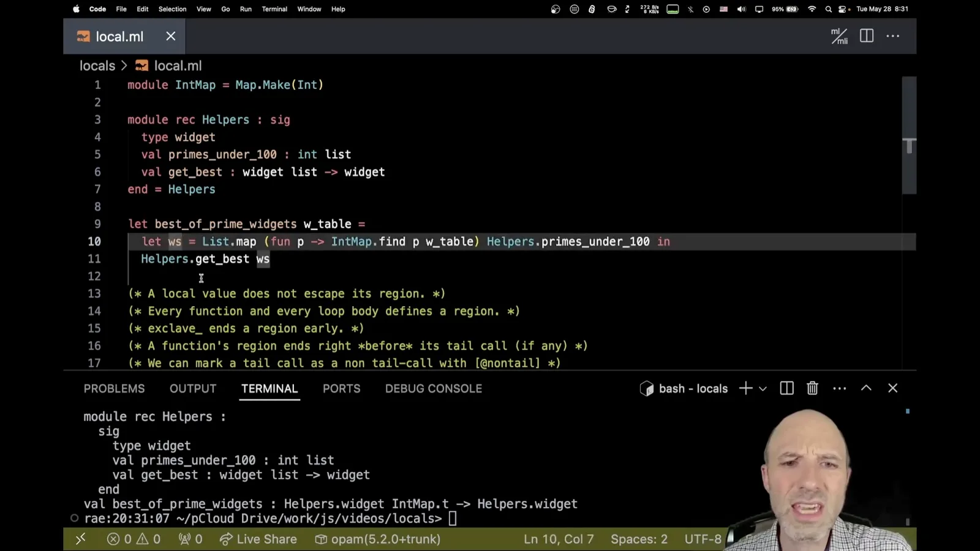Switch to the PROBLEMS tab
Screen dimensions: 980x551
pos(114,388)
